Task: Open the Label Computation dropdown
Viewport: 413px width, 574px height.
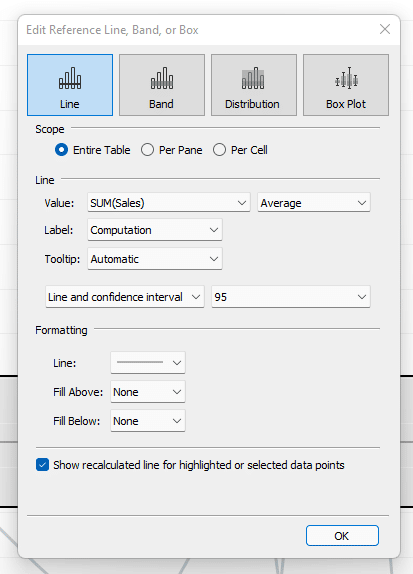Action: 155,230
